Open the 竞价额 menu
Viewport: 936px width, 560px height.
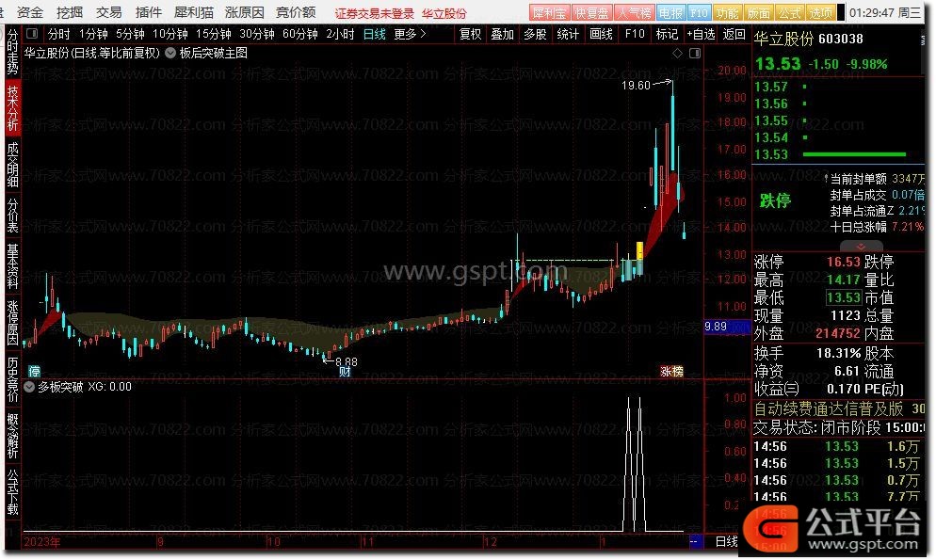click(x=296, y=12)
